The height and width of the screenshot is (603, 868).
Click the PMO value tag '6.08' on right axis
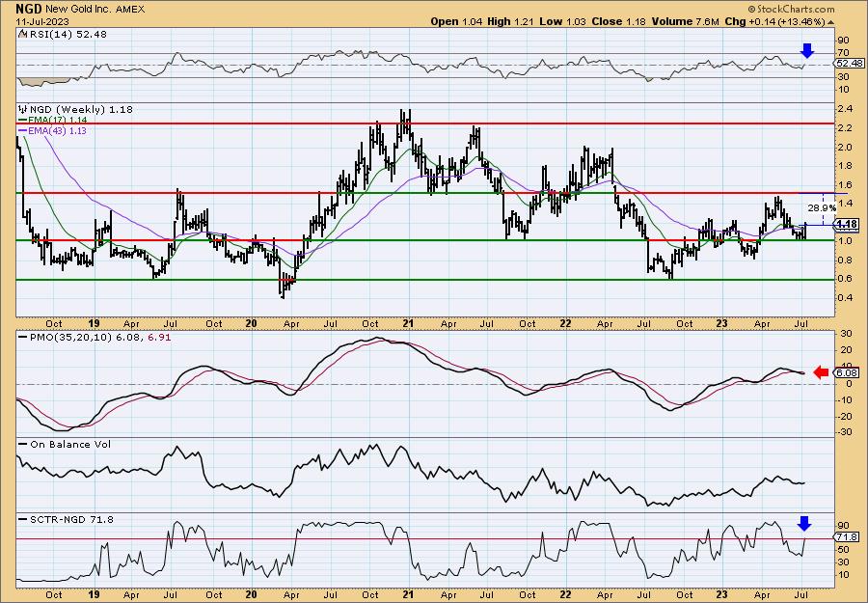pyautogui.click(x=847, y=373)
